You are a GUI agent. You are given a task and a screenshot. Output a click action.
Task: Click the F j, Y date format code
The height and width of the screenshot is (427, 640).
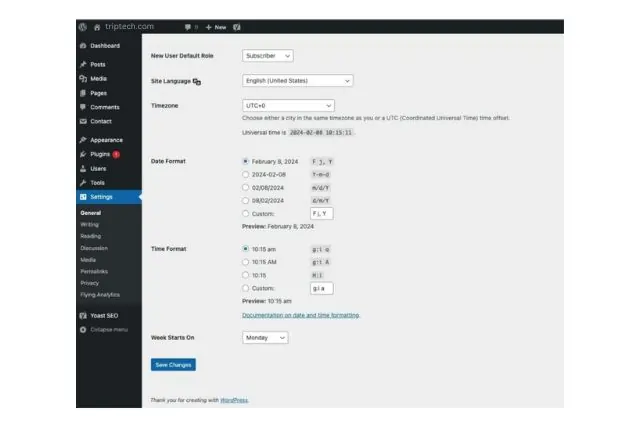point(322,162)
